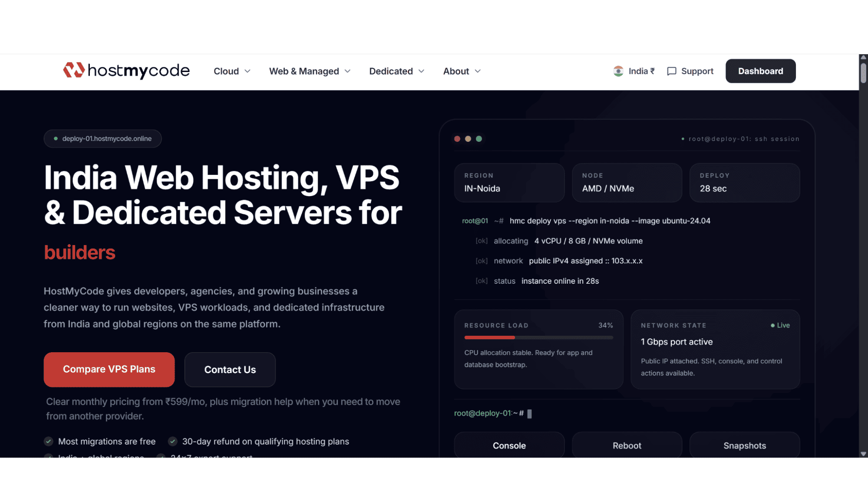
Task: Open the Cloud menu
Action: (x=232, y=71)
